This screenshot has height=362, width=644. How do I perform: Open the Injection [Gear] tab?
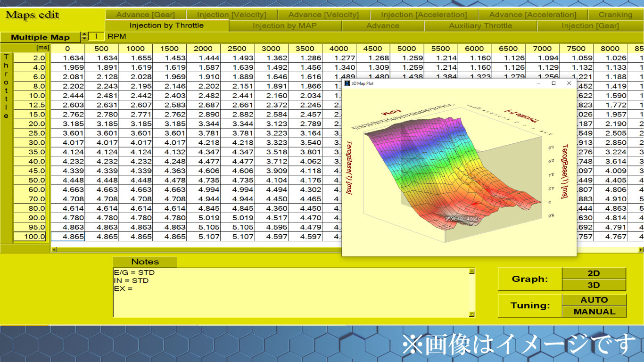coord(590,25)
